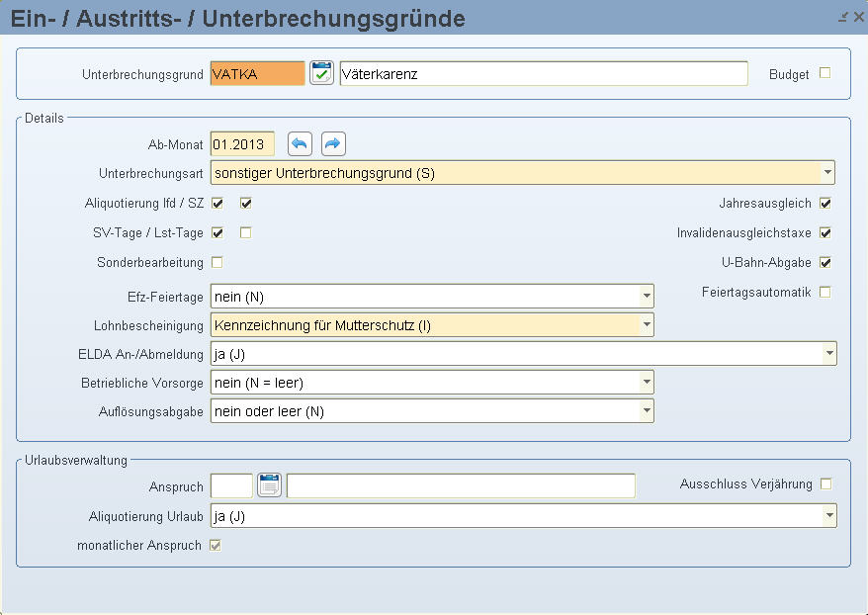868x615 pixels.
Task: Click the Väterkarenz description field
Action: pyautogui.click(x=544, y=73)
